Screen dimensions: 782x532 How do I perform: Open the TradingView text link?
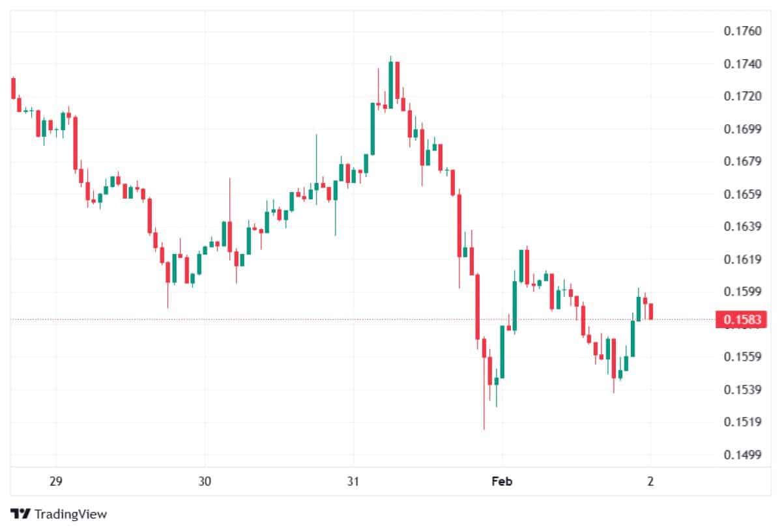(x=70, y=514)
